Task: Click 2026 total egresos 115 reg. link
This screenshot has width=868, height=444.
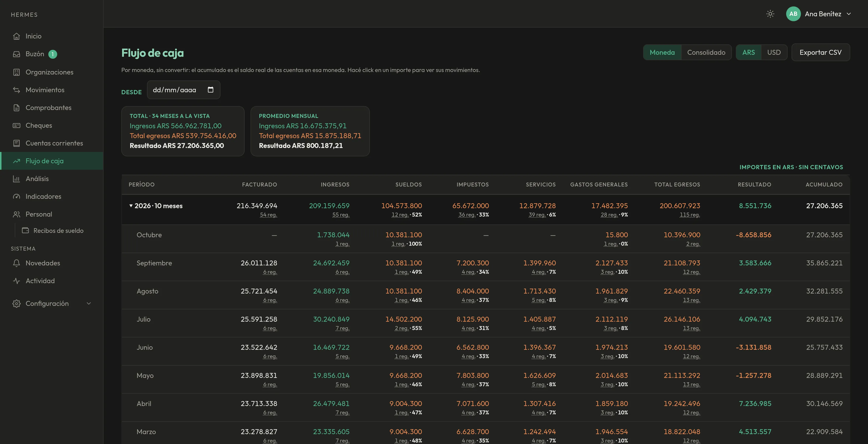Action: (690, 215)
